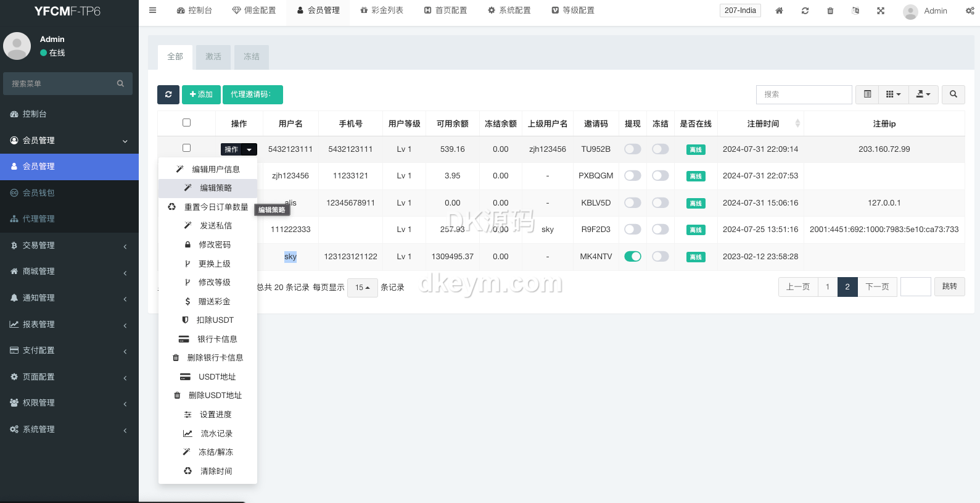Go to 上一页 previous page
Screen dimensions: 980x503
click(x=798, y=287)
